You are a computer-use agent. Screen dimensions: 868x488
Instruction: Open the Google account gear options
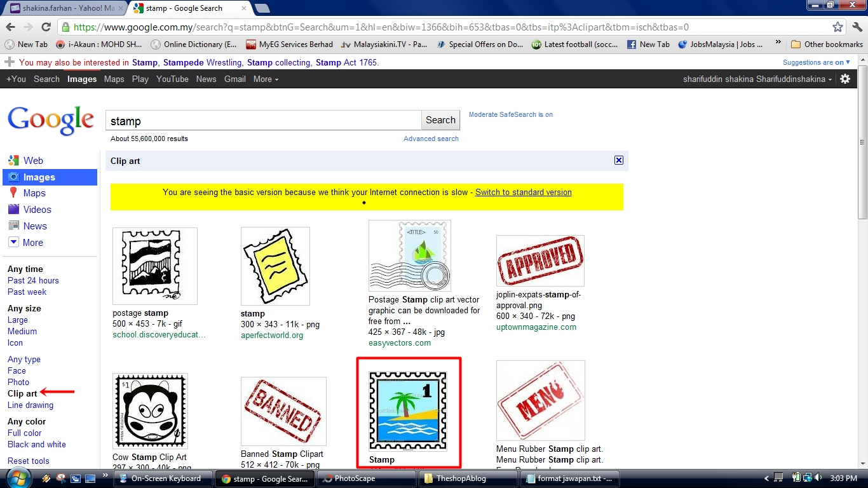point(845,79)
